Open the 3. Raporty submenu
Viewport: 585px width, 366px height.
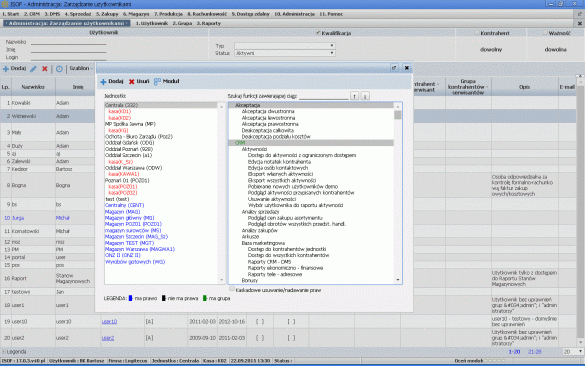pos(209,23)
